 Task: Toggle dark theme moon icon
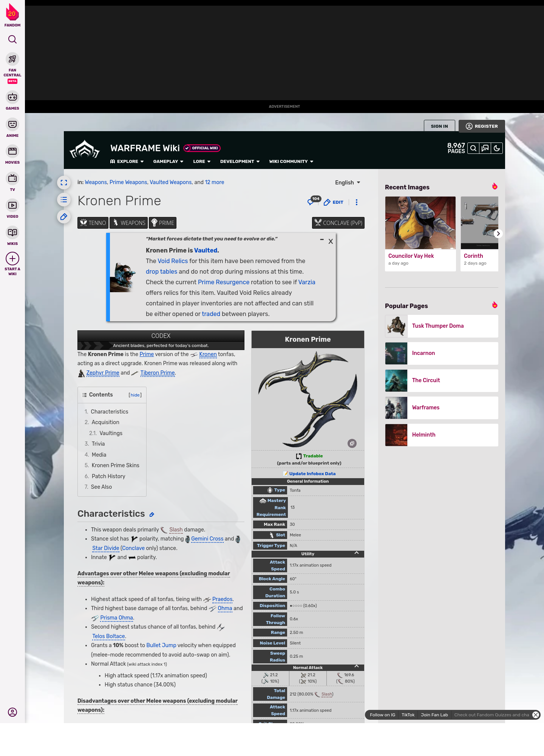(x=497, y=148)
